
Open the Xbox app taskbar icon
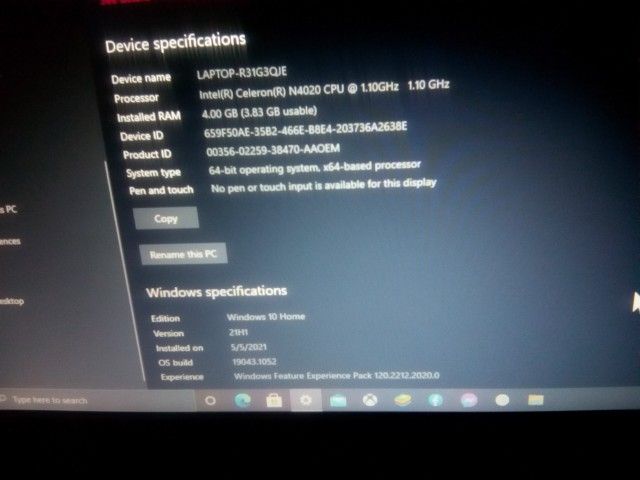(x=370, y=400)
